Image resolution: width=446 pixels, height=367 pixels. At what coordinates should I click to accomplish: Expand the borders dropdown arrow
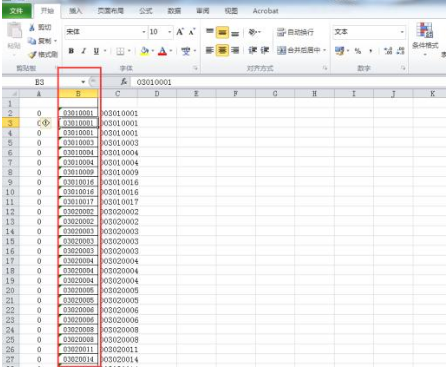coord(129,51)
